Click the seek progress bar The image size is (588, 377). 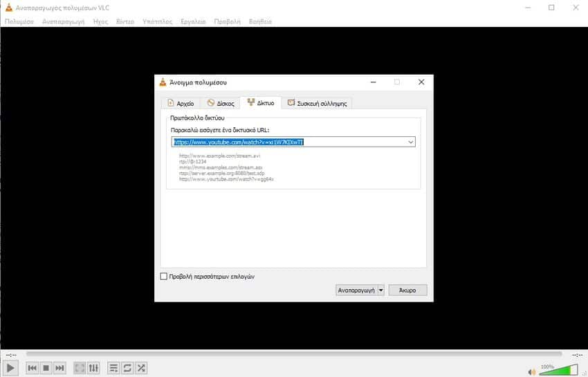click(294, 353)
